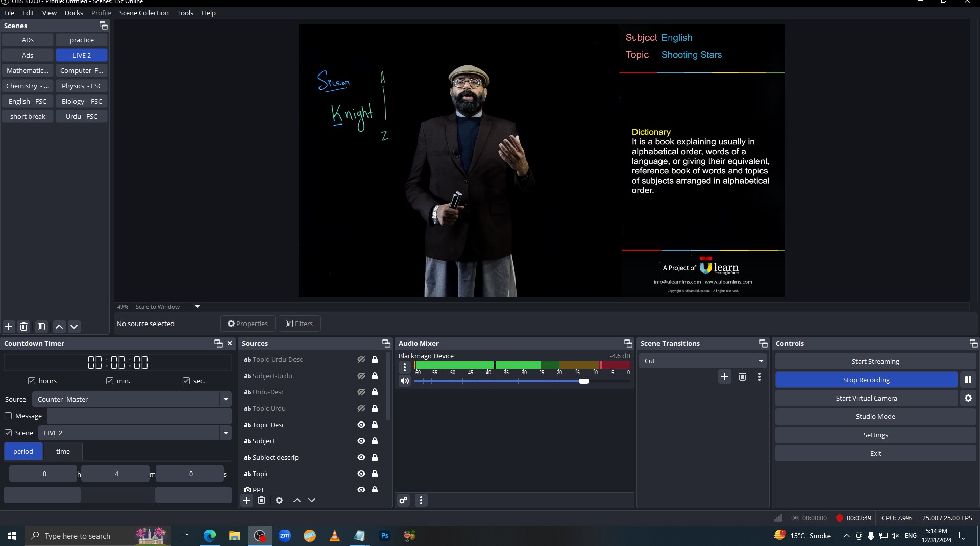Viewport: 980px width, 546px height.
Task: Uncheck the hours checkbox
Action: click(x=32, y=381)
